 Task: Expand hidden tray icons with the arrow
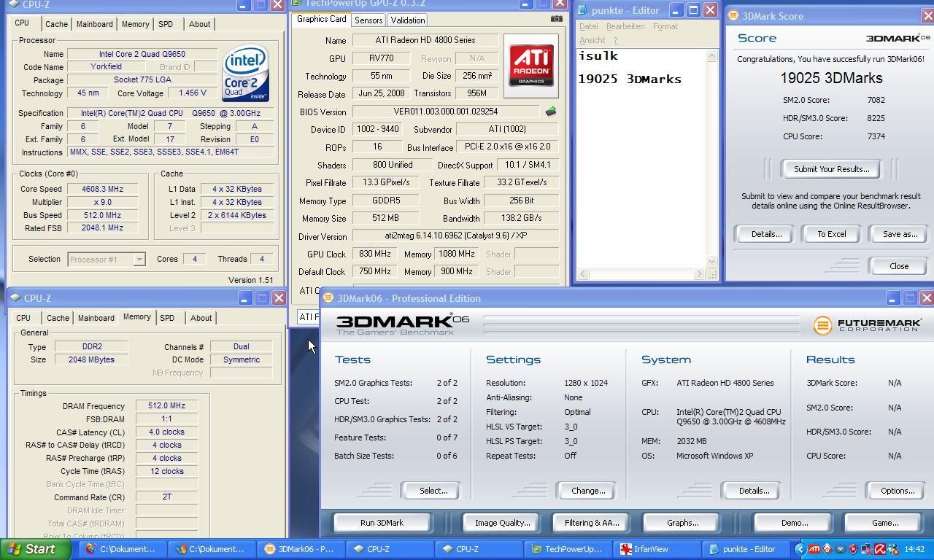(x=799, y=549)
